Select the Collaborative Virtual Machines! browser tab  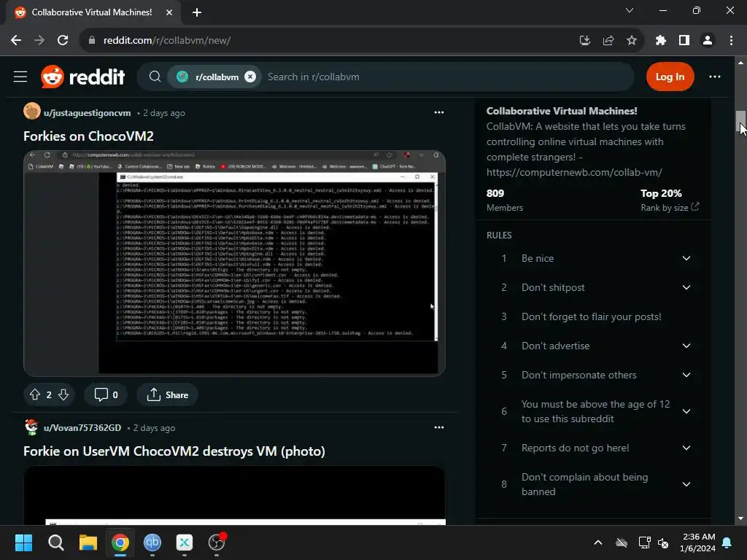click(92, 12)
